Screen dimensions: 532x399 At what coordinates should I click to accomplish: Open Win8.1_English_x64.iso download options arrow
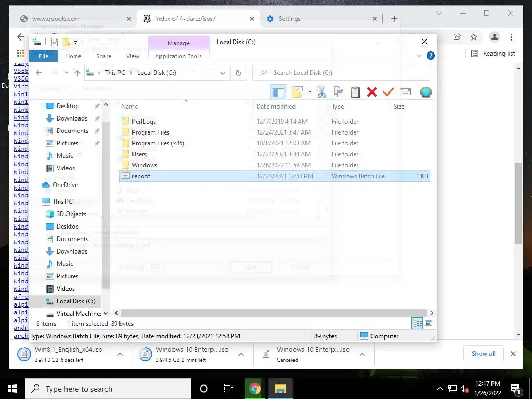click(120, 354)
